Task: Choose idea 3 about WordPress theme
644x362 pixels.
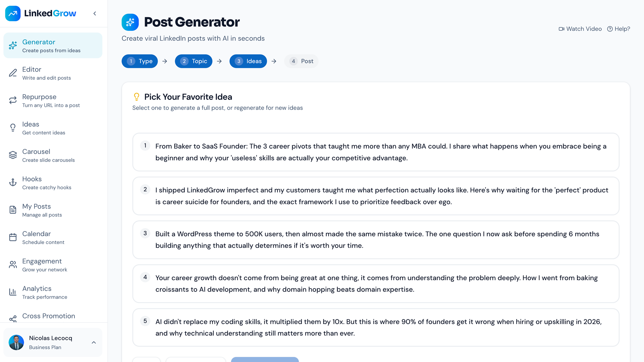Action: [376, 240]
